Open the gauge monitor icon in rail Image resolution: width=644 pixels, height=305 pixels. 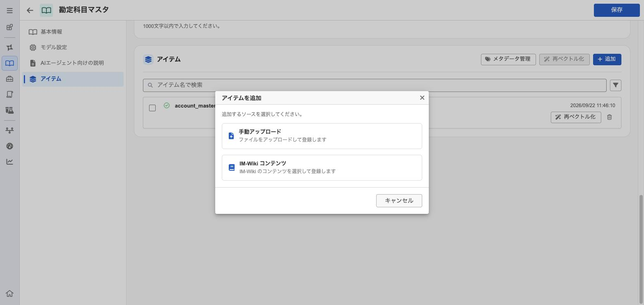tap(9, 146)
